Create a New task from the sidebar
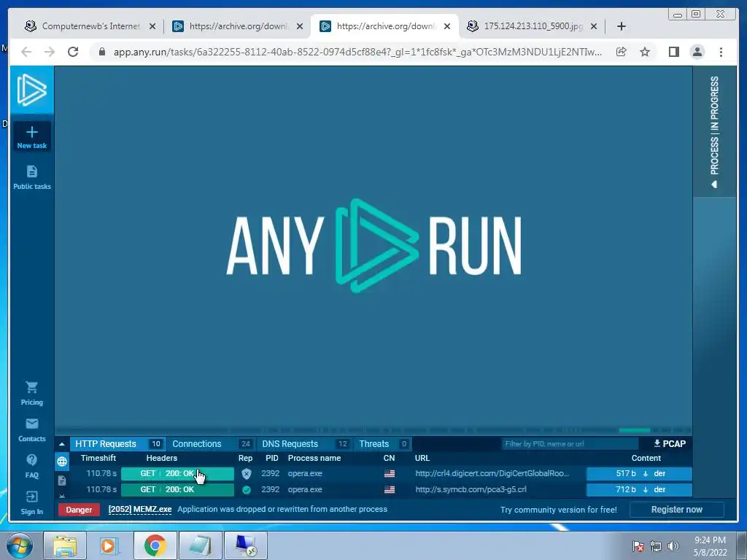The image size is (747, 560). 32,137
